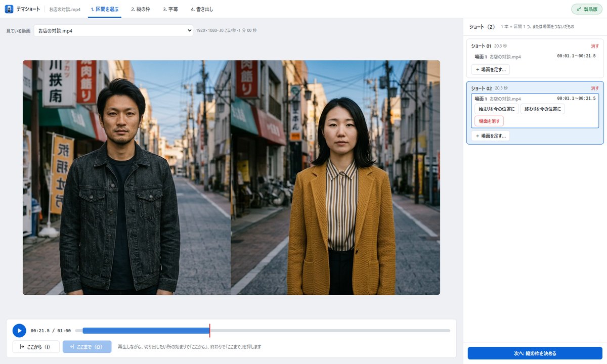The height and width of the screenshot is (364, 607).
Task: Add a scene to ショート 02 via 場面を足す
Action: (x=490, y=135)
